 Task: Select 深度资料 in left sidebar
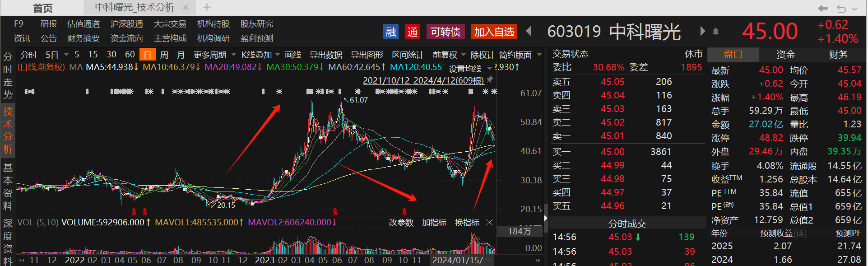[x=8, y=242]
